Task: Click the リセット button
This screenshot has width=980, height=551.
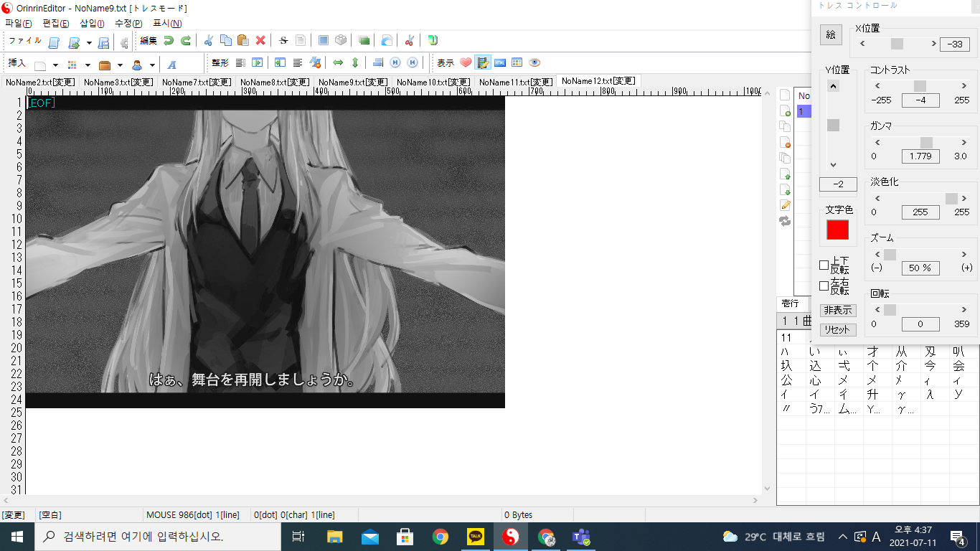Action: [x=838, y=330]
